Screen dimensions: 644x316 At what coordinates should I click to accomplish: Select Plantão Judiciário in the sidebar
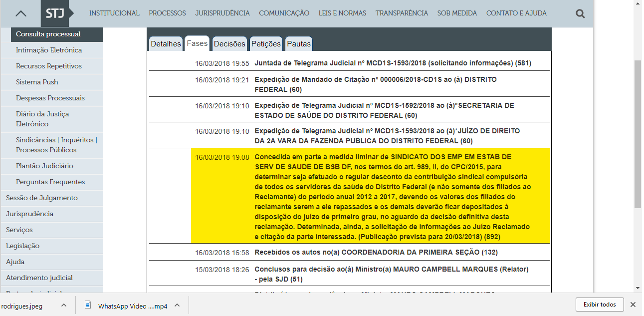44,166
